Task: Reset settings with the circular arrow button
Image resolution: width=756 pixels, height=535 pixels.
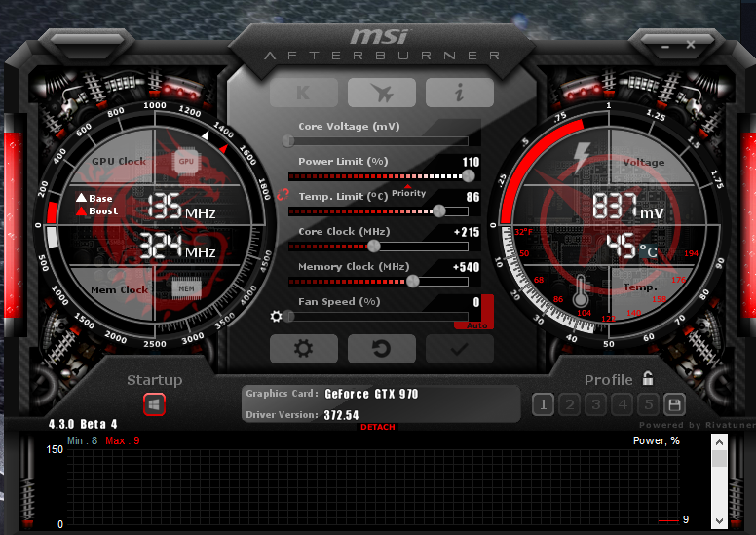Action: tap(381, 348)
